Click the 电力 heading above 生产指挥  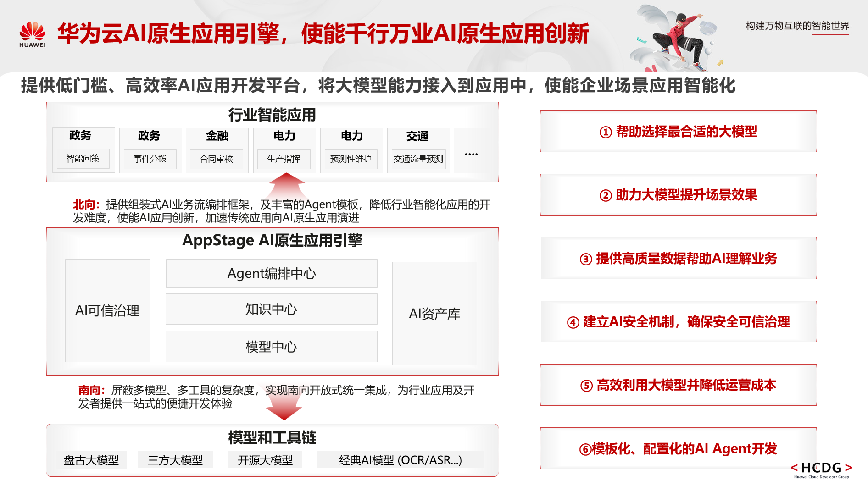tap(284, 136)
